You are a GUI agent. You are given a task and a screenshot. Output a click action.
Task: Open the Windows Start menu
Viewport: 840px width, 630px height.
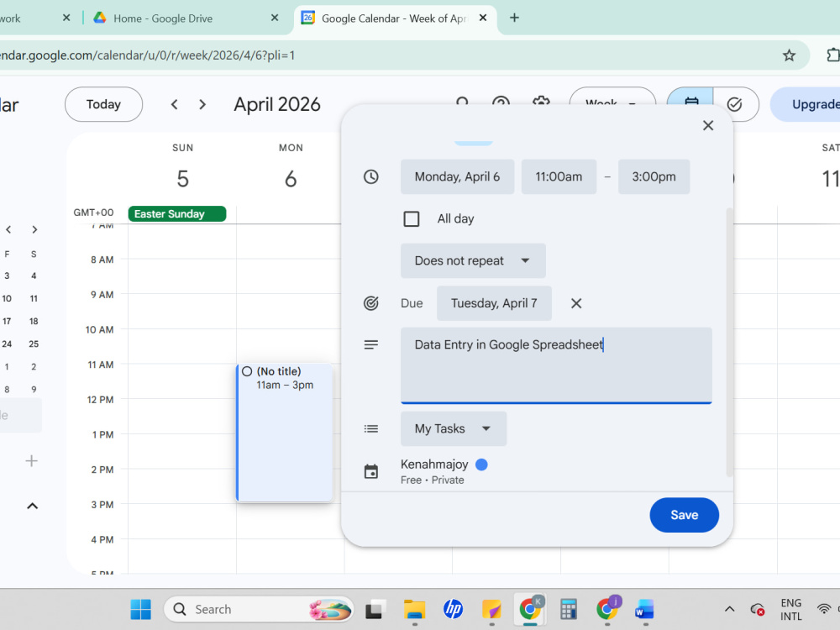(x=141, y=609)
